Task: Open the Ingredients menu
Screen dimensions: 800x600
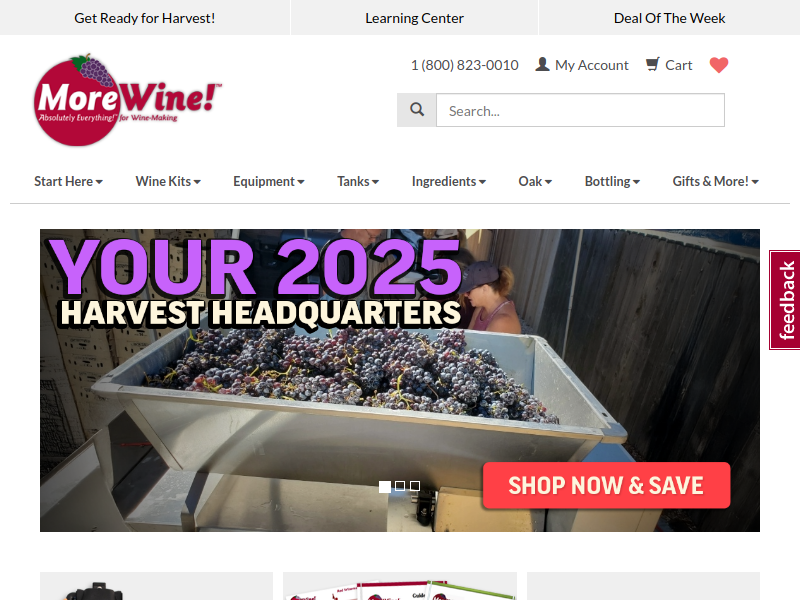Action: tap(448, 182)
